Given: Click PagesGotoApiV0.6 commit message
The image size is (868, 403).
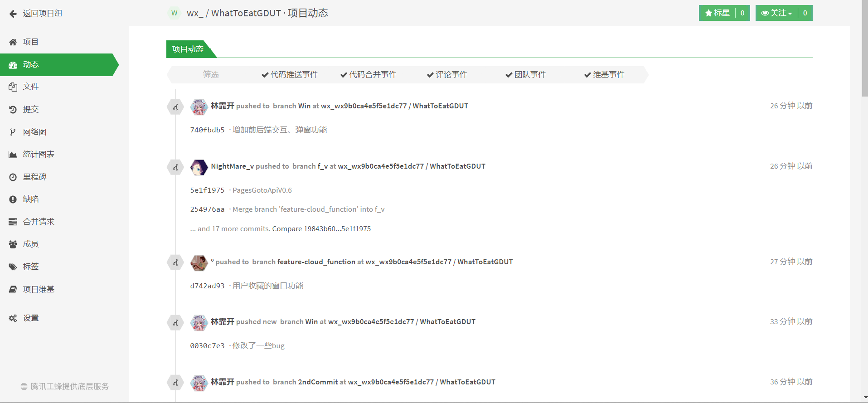Looking at the screenshot, I should click(262, 190).
